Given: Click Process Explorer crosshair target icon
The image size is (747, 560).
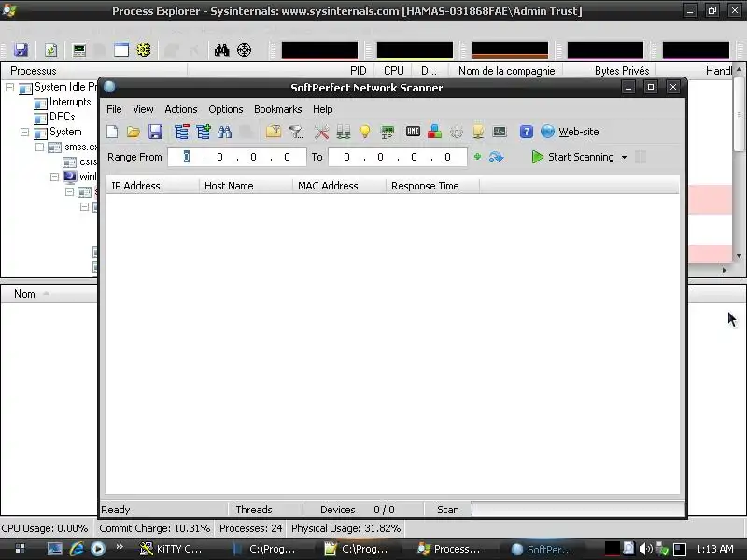Looking at the screenshot, I should [244, 49].
